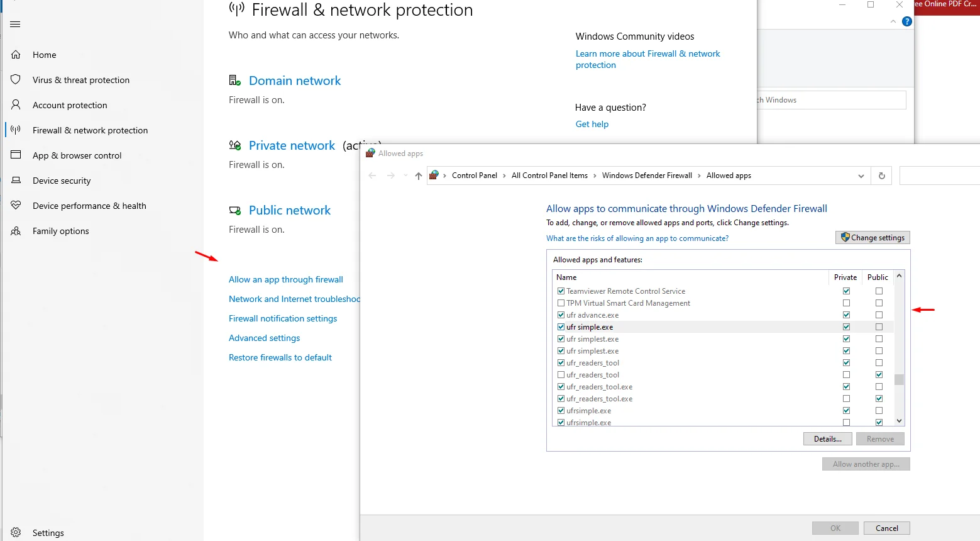Uncheck Private for Teamviewer Remote Control Service

[x=846, y=291]
